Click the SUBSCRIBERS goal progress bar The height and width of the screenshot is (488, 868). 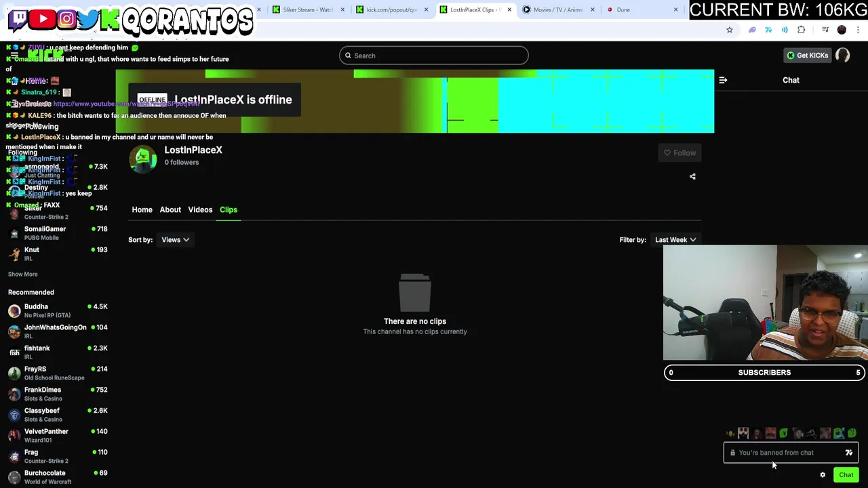(764, 372)
